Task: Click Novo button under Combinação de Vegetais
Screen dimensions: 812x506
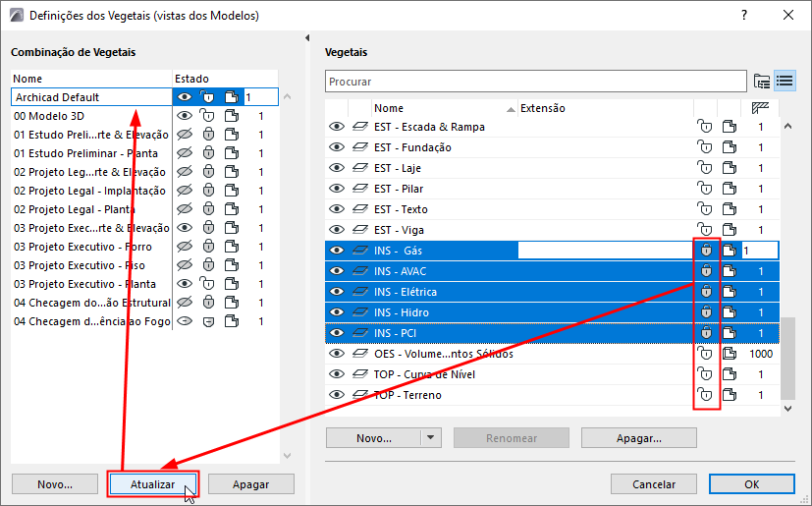Action: coord(55,484)
